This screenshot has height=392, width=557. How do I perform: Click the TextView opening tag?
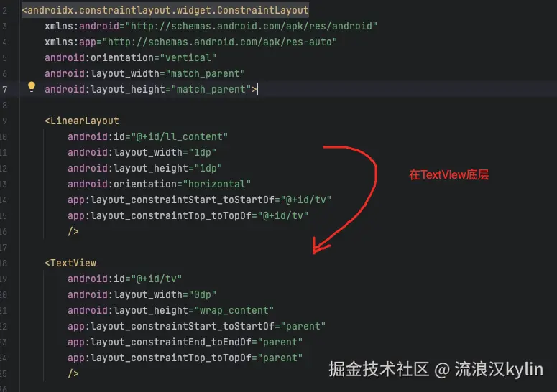[70, 263]
